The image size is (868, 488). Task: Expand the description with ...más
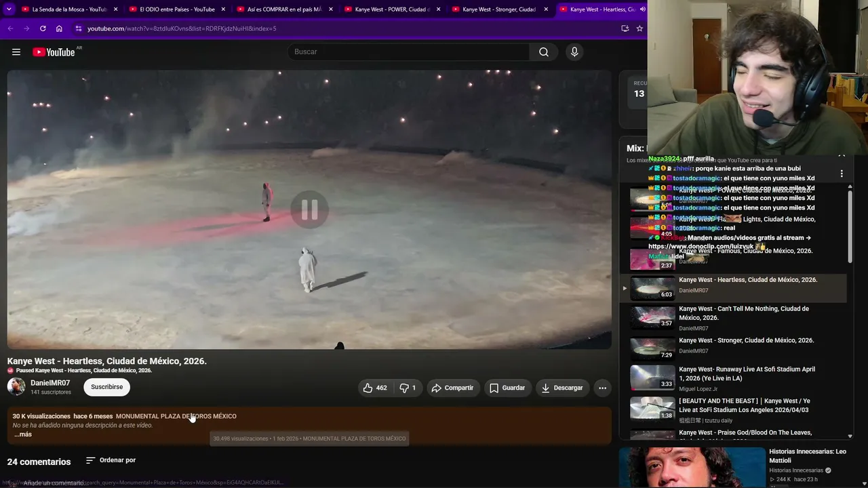(x=23, y=434)
